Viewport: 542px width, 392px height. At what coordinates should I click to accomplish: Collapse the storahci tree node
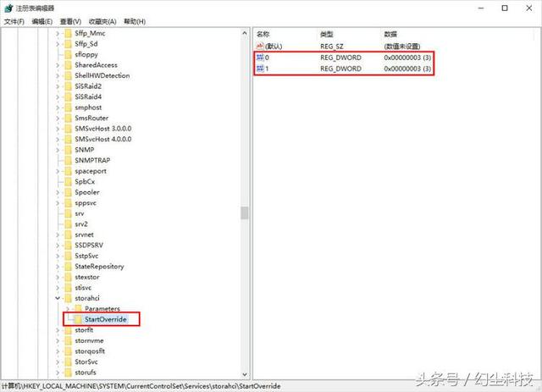(58, 298)
